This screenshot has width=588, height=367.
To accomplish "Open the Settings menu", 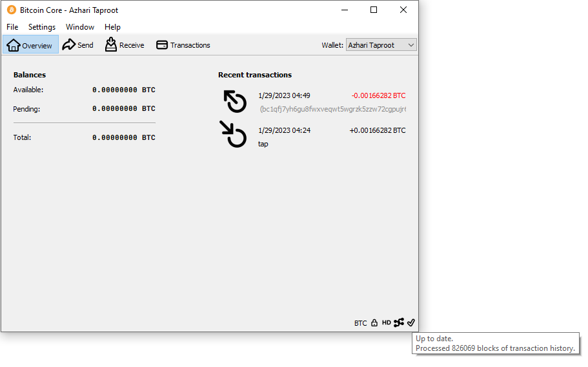I will pyautogui.click(x=42, y=27).
